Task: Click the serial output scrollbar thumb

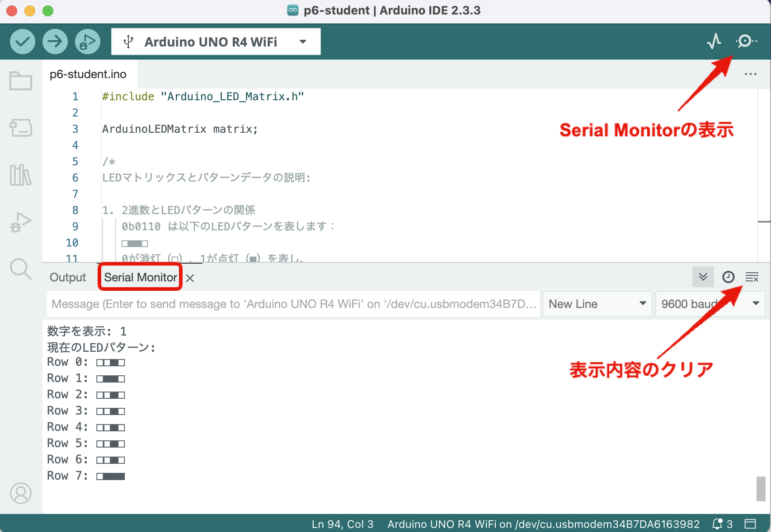Action: pyautogui.click(x=761, y=489)
